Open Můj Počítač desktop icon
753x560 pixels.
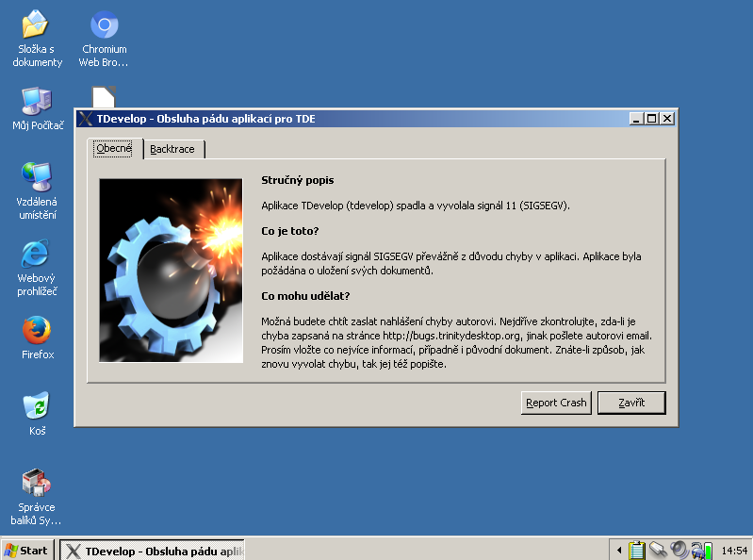pos(38,108)
